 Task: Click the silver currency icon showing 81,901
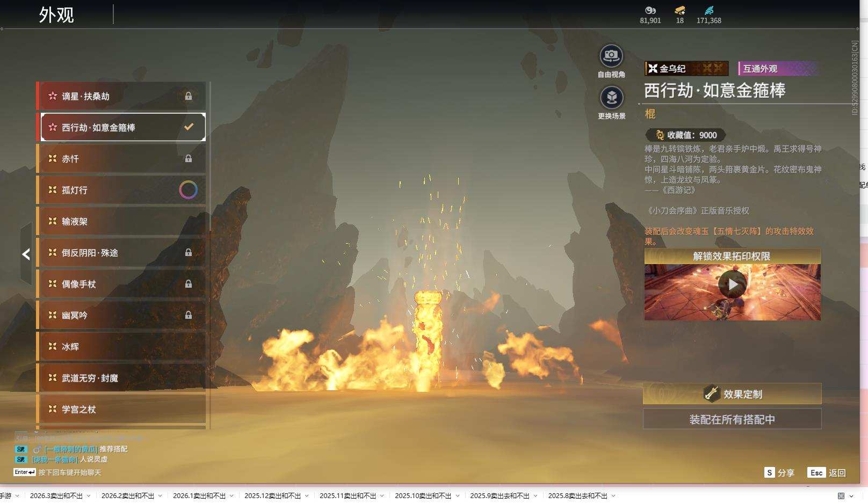pyautogui.click(x=650, y=10)
